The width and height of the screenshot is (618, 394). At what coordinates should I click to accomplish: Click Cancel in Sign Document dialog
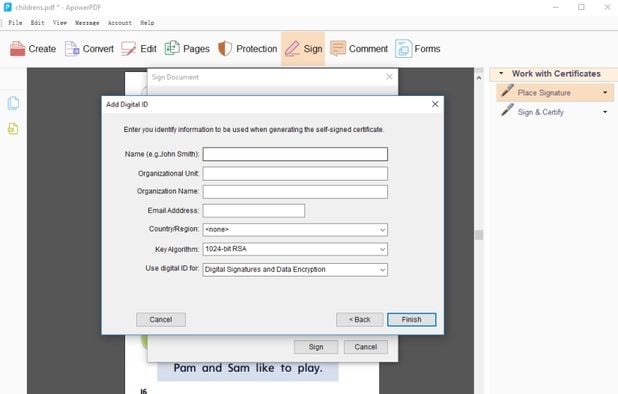tap(366, 347)
